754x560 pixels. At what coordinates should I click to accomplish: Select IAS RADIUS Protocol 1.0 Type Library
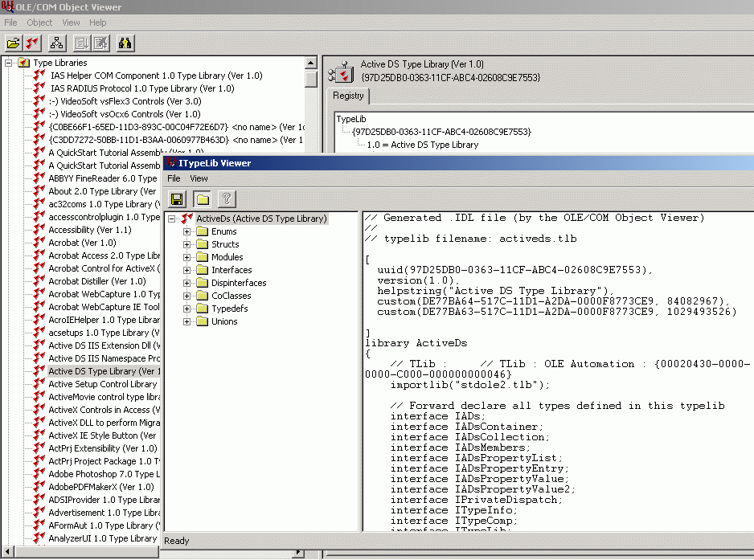142,88
